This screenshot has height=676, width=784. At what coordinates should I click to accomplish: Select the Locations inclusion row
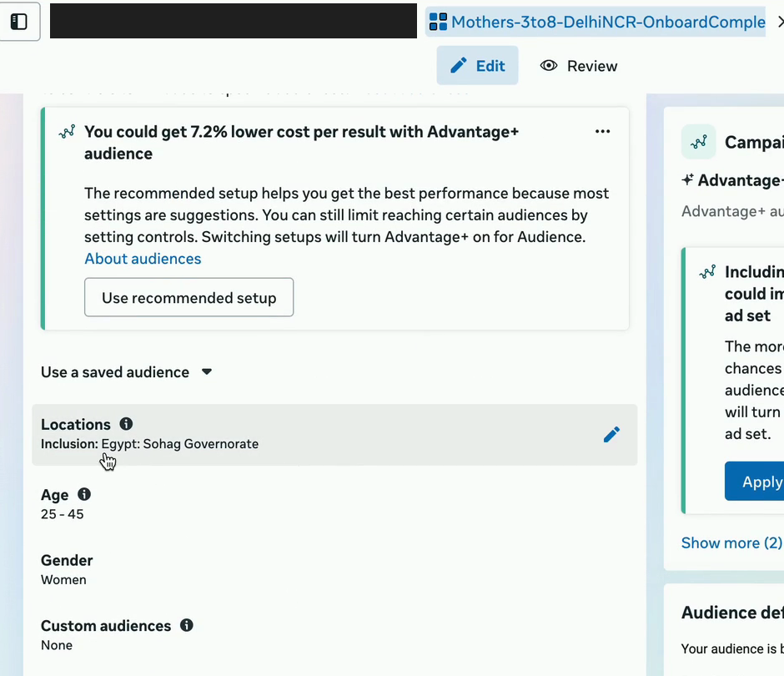pos(334,434)
